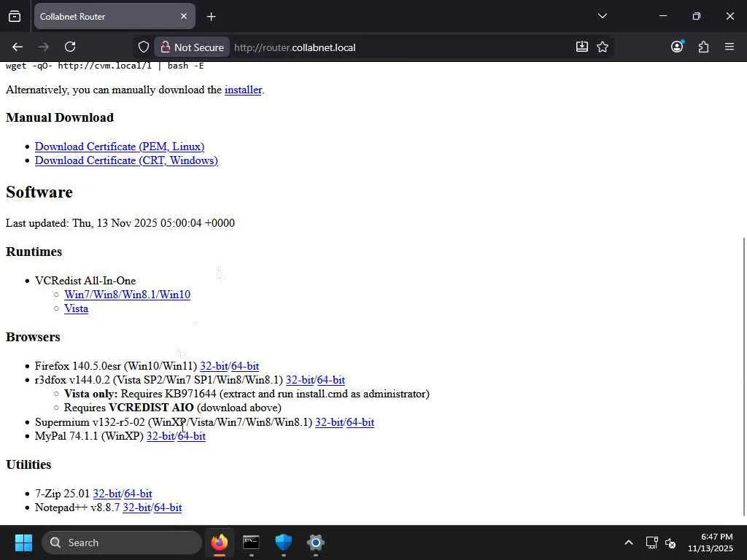
Task: Click the 'Manual Download' heading
Action: (x=60, y=117)
